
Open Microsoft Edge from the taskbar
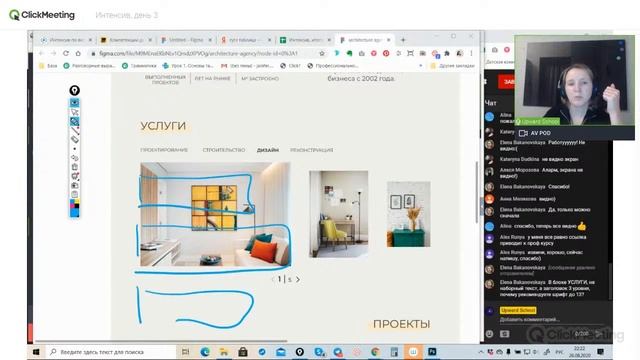coord(205,352)
